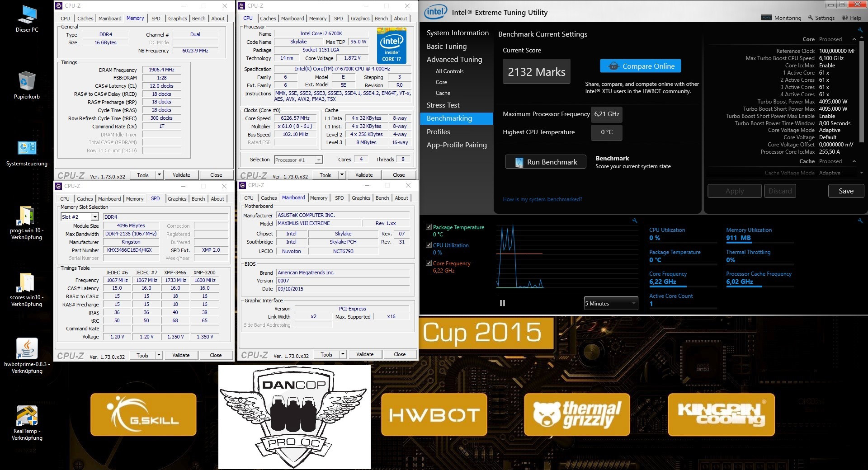This screenshot has width=868, height=470.
Task: Click the Monitoring icon in the XTU header
Action: [766, 18]
